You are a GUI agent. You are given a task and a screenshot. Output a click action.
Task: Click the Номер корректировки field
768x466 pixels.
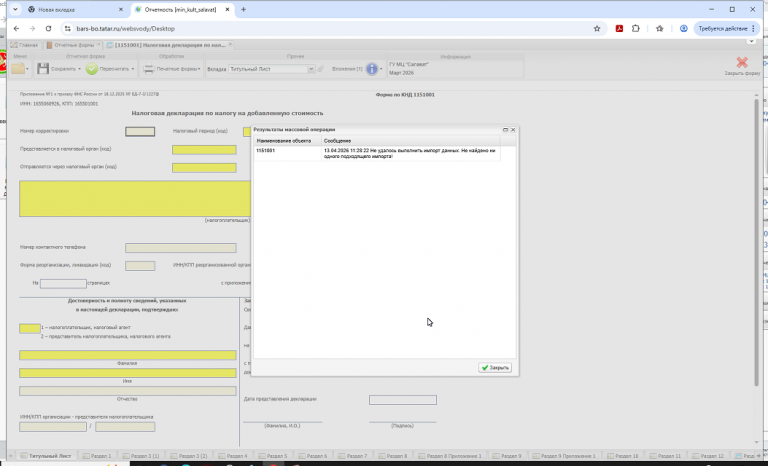click(140, 131)
